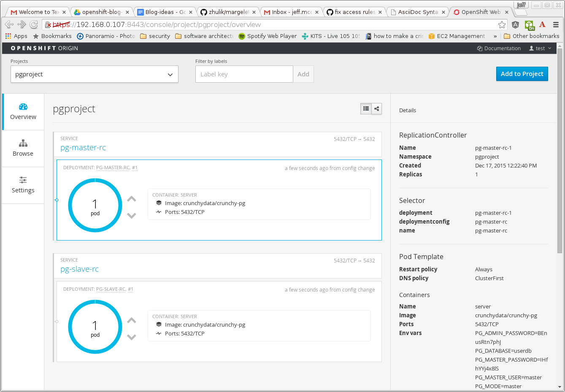Expand the Chrome Other bookmarks dropdown
The width and height of the screenshot is (565, 392).
click(x=531, y=36)
